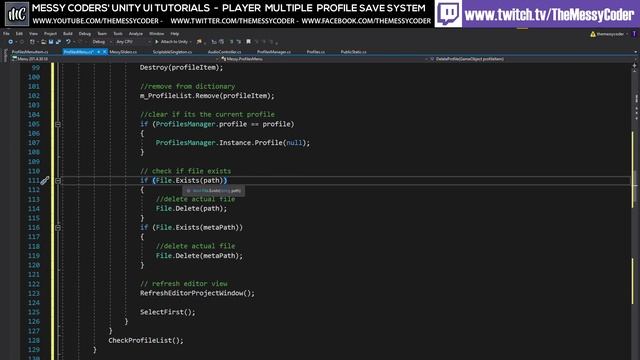
Task: Open the document tab overflow dropdown
Action: 635,52
